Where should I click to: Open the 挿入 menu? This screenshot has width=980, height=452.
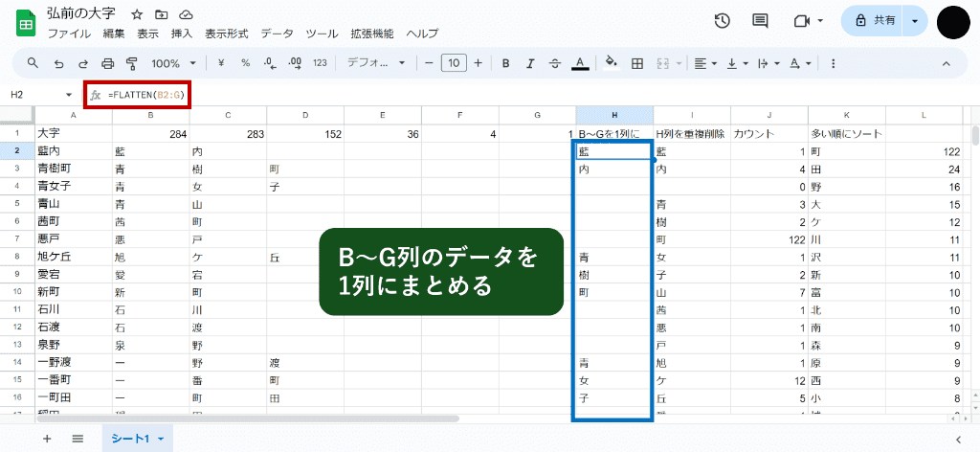point(182,34)
